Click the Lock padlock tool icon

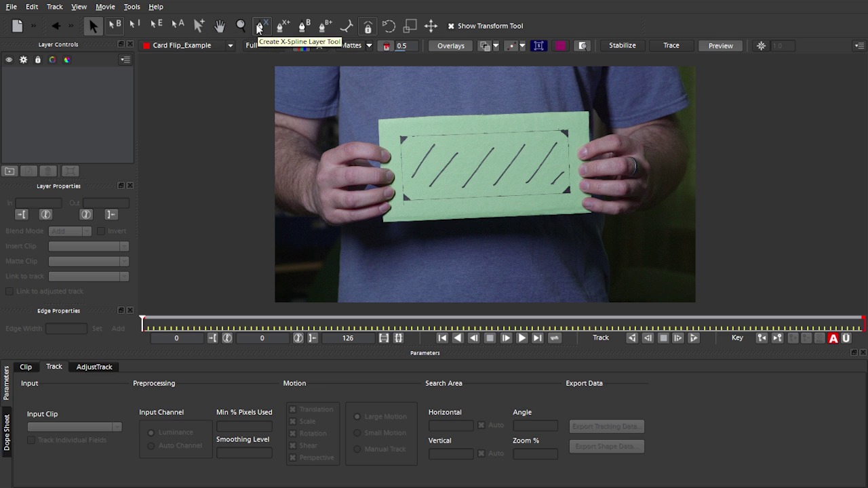(x=368, y=26)
